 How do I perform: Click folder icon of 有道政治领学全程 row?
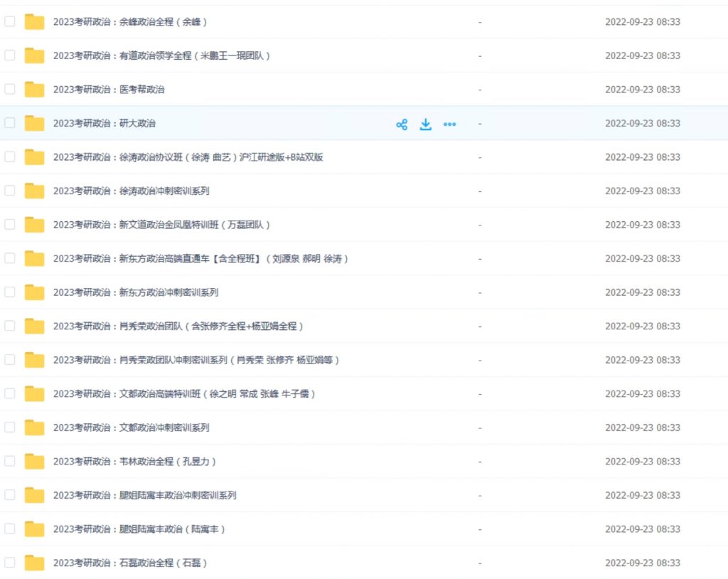tap(34, 55)
